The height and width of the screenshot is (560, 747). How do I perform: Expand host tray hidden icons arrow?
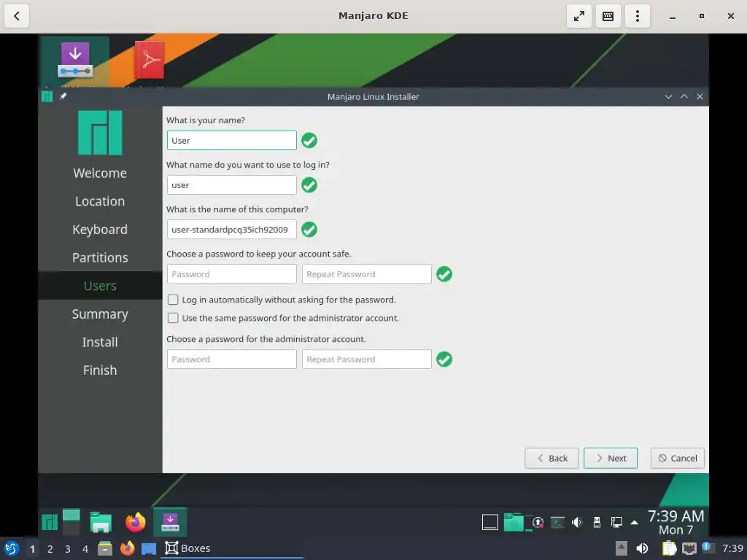pos(622,548)
